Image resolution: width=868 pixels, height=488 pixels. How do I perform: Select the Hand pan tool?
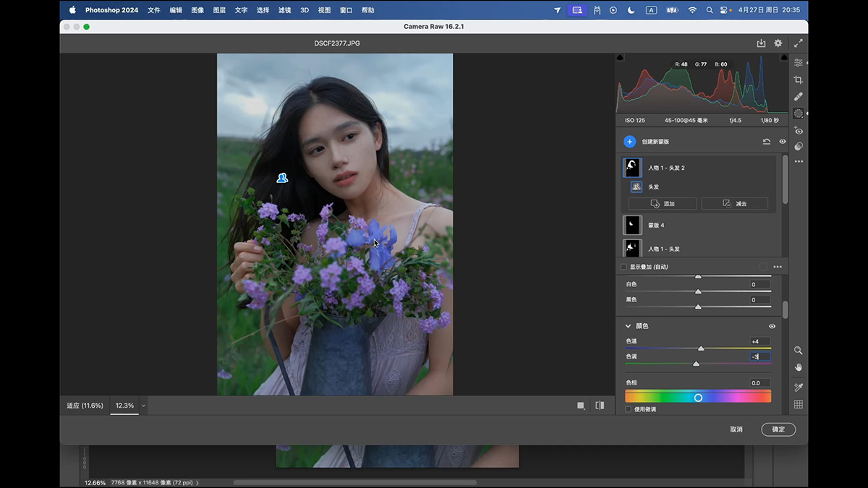pyautogui.click(x=799, y=367)
